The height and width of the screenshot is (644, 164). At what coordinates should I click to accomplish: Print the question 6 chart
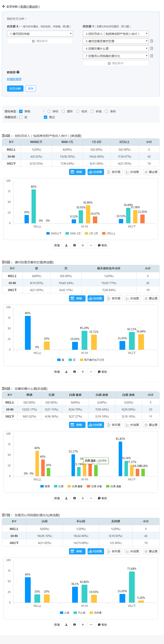(x=75, y=498)
